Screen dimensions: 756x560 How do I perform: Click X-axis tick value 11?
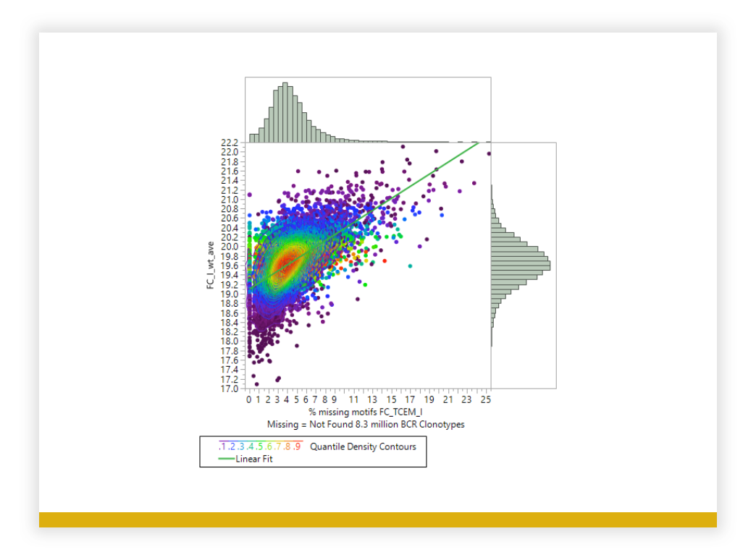pyautogui.click(x=353, y=399)
